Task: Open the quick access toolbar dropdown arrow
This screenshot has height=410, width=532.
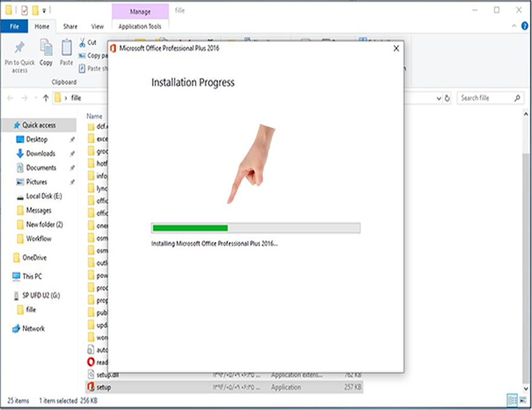Action: [44, 11]
